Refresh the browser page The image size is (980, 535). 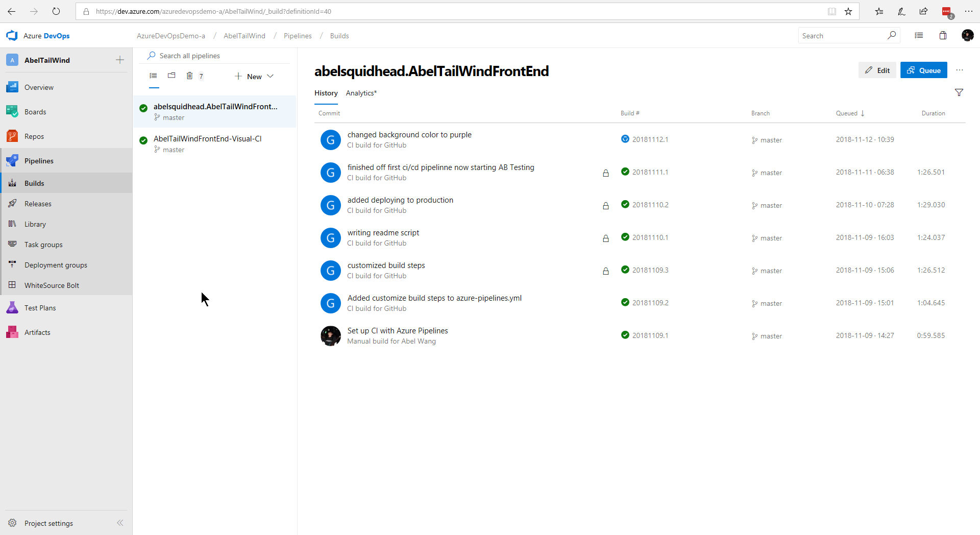click(x=56, y=11)
